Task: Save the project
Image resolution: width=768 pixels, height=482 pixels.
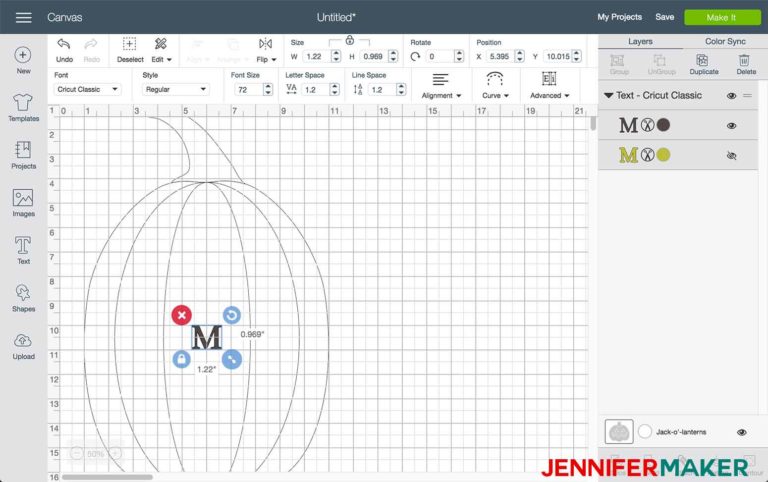Action: tap(665, 17)
